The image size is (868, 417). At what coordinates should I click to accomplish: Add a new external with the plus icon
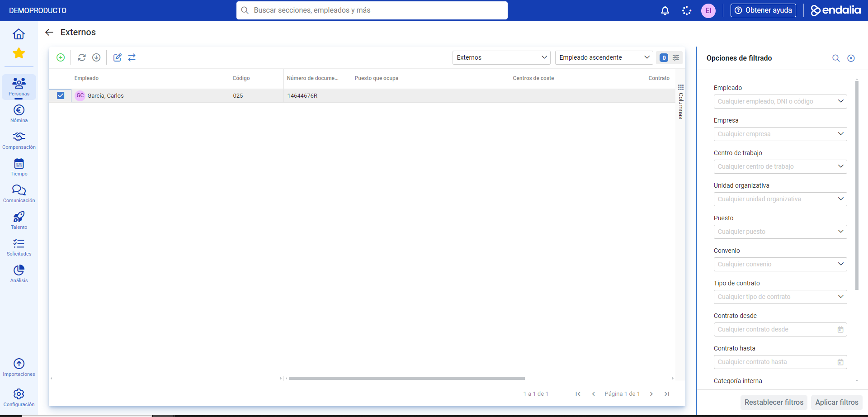tap(61, 57)
